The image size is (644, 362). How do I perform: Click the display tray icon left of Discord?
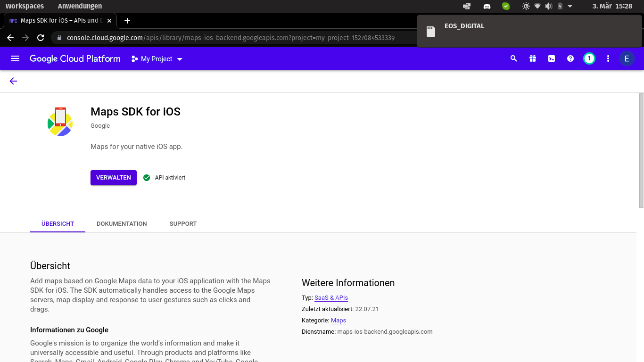(x=467, y=6)
